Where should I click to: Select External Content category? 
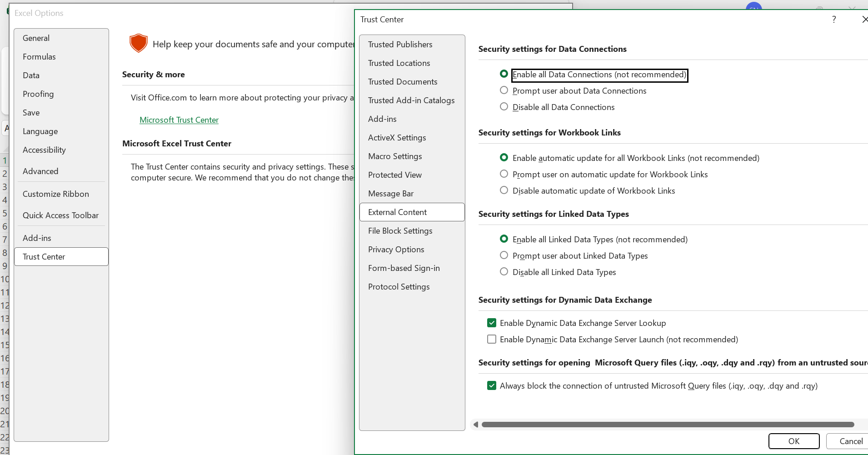412,212
